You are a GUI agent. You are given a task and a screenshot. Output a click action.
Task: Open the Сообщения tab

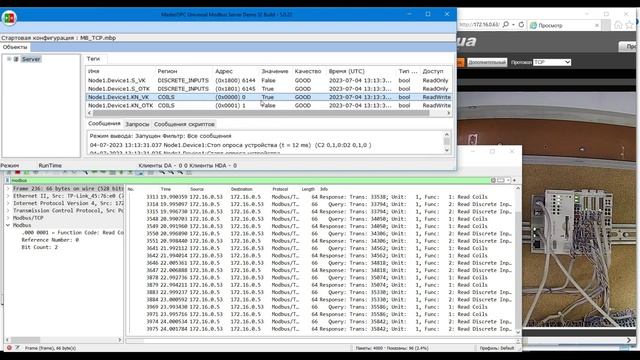(104, 123)
